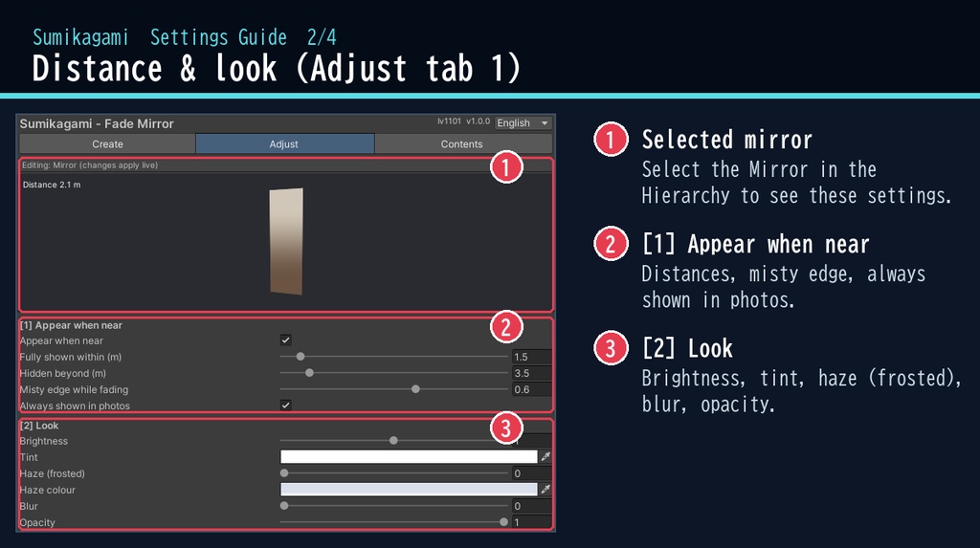Viewport: 980px width, 548px height.
Task: Switch to the Create tab
Action: point(107,143)
